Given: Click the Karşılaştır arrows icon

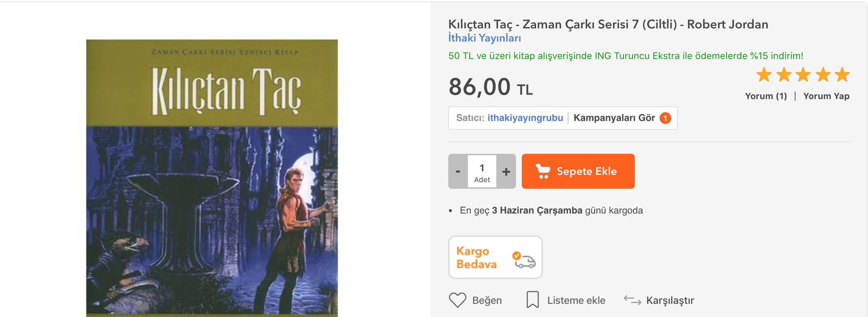Looking at the screenshot, I should click(632, 300).
